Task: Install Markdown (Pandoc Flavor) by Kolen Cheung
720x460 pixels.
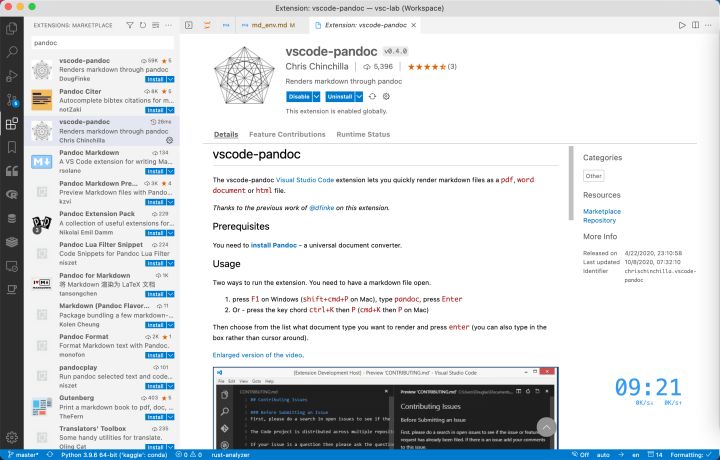Action: pos(156,325)
